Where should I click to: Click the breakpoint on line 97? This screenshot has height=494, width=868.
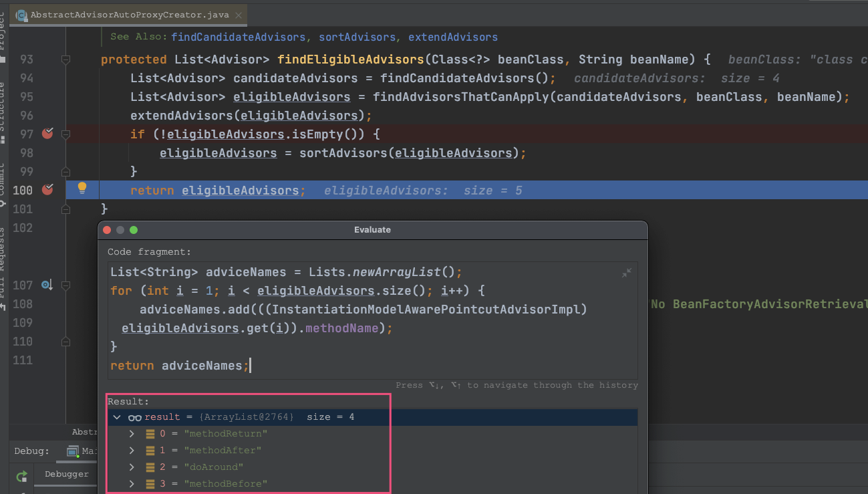click(x=47, y=134)
